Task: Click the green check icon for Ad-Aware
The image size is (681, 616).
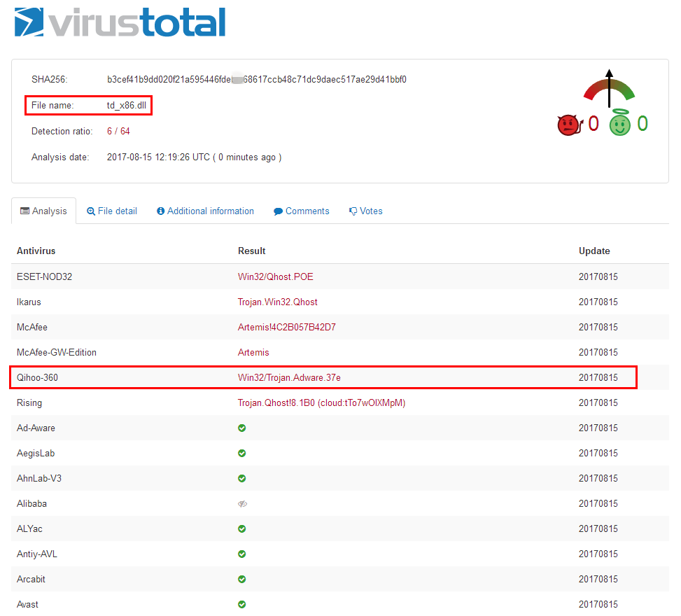Action: click(242, 428)
